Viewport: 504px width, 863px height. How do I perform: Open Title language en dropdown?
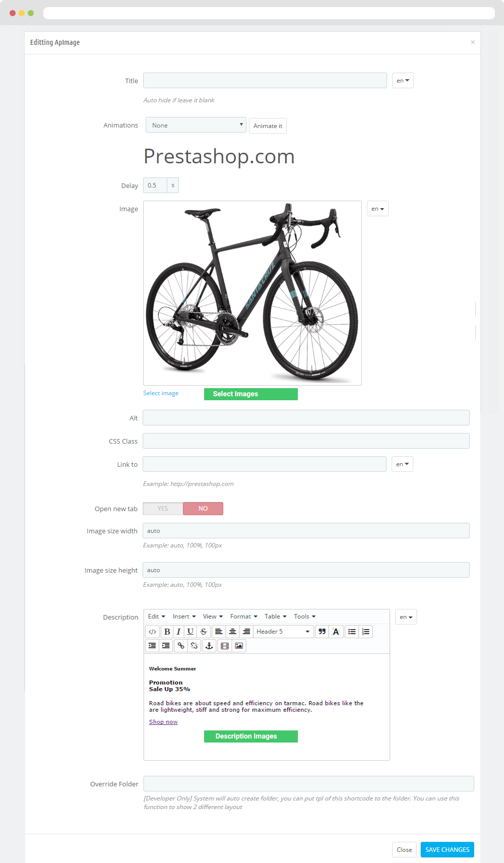coord(403,81)
